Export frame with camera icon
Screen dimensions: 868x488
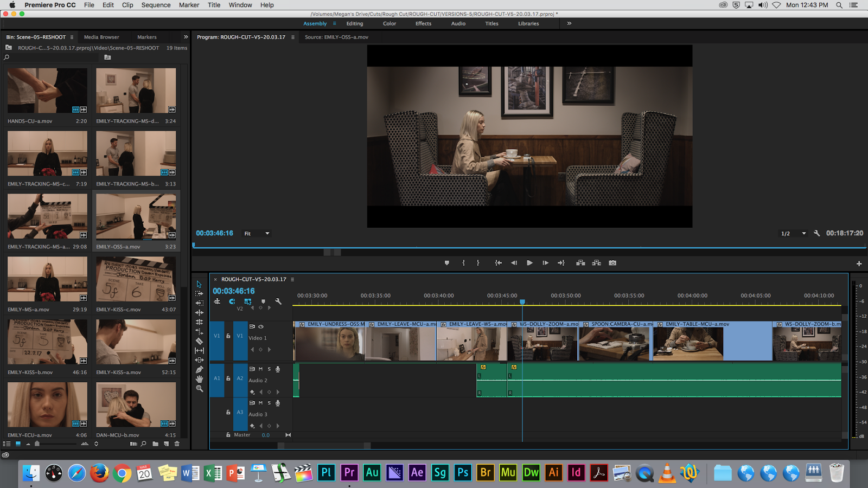point(612,263)
